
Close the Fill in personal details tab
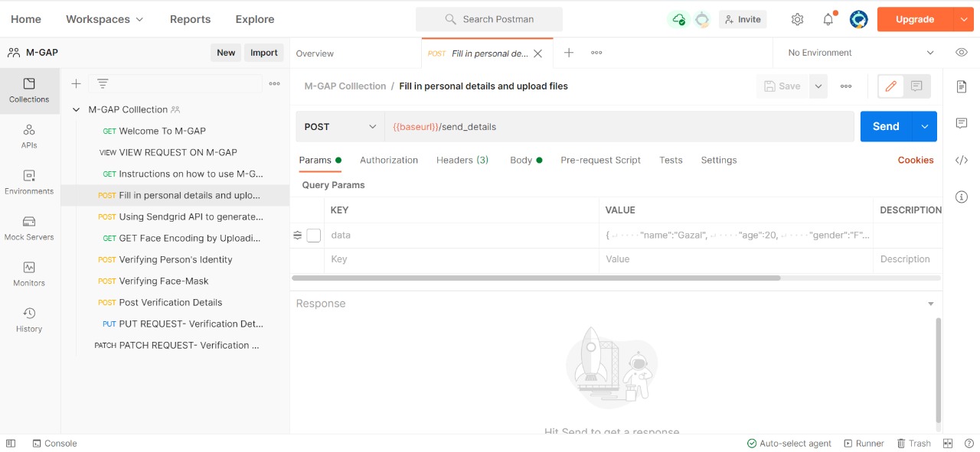pyautogui.click(x=537, y=54)
